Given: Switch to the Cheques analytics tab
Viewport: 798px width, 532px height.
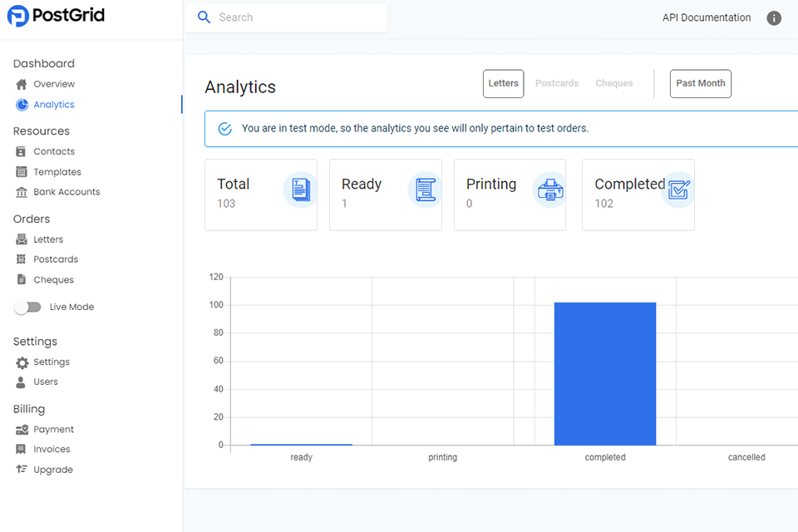Looking at the screenshot, I should point(614,83).
